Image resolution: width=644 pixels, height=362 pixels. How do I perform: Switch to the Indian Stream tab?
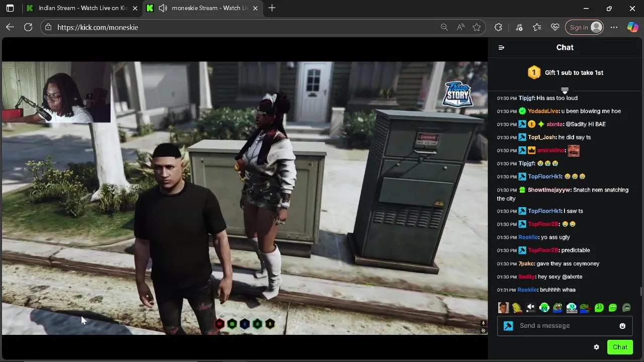coord(83,8)
